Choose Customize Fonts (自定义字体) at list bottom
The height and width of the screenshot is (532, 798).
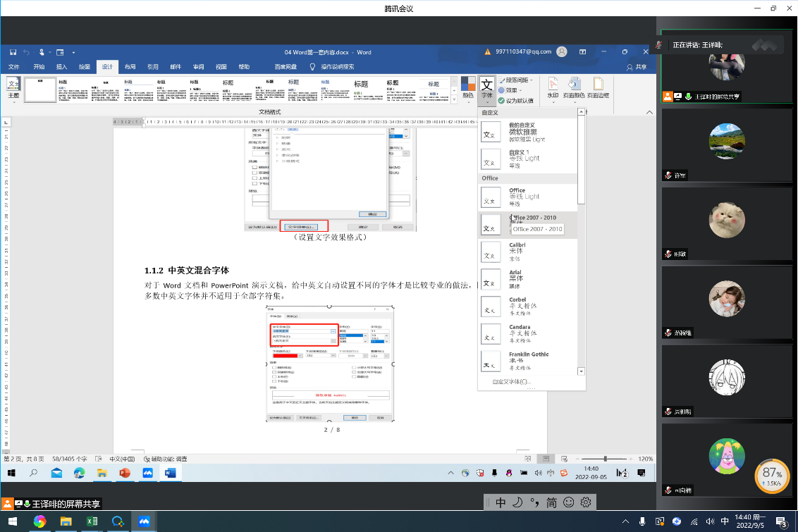(x=511, y=381)
